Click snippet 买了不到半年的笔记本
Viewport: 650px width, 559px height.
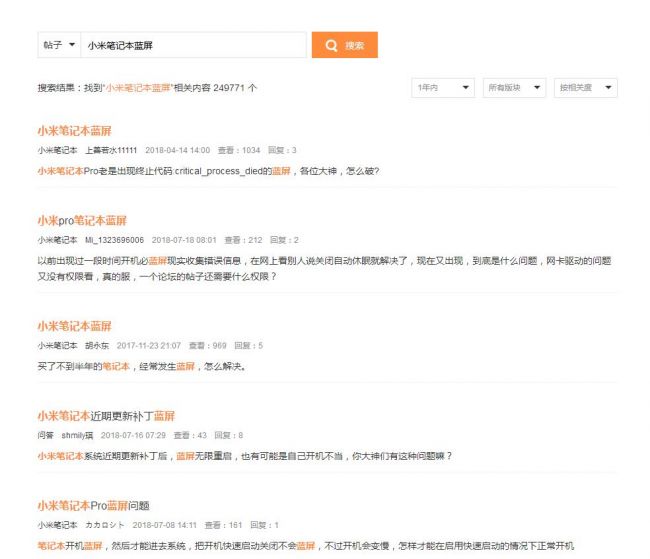point(141,366)
